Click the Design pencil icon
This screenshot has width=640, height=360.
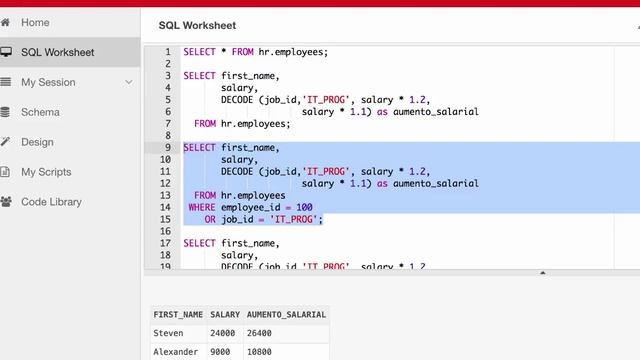pos(5,142)
